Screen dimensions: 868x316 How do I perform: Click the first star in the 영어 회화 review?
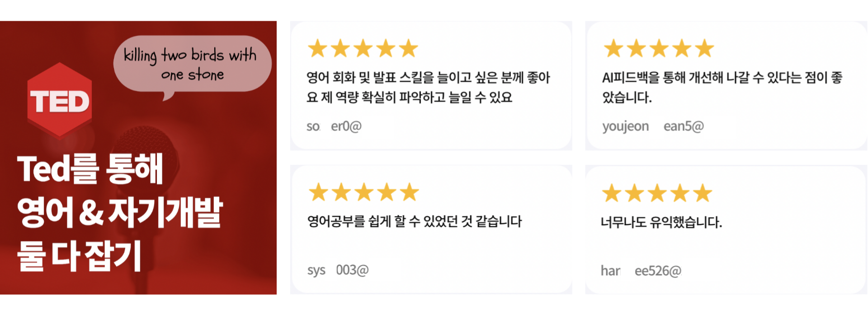pos(317,48)
